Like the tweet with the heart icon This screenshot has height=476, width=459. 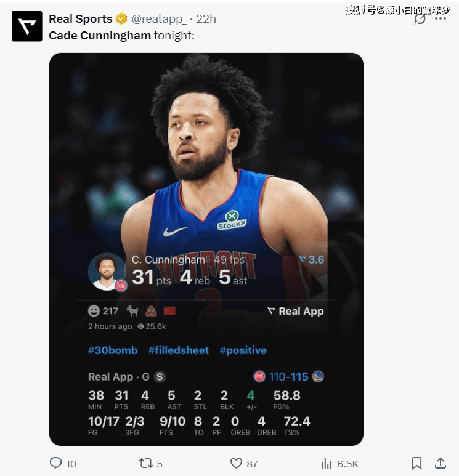click(x=236, y=463)
